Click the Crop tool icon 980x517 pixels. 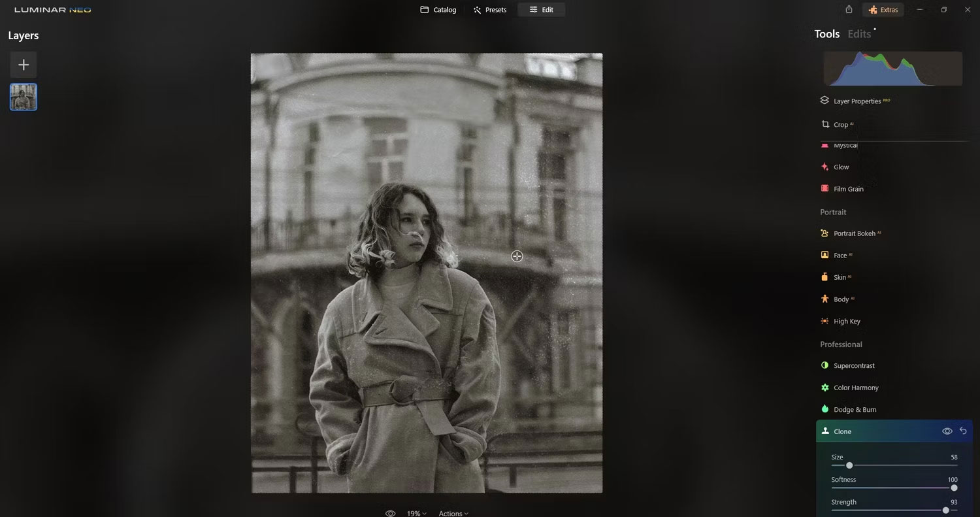(x=825, y=124)
